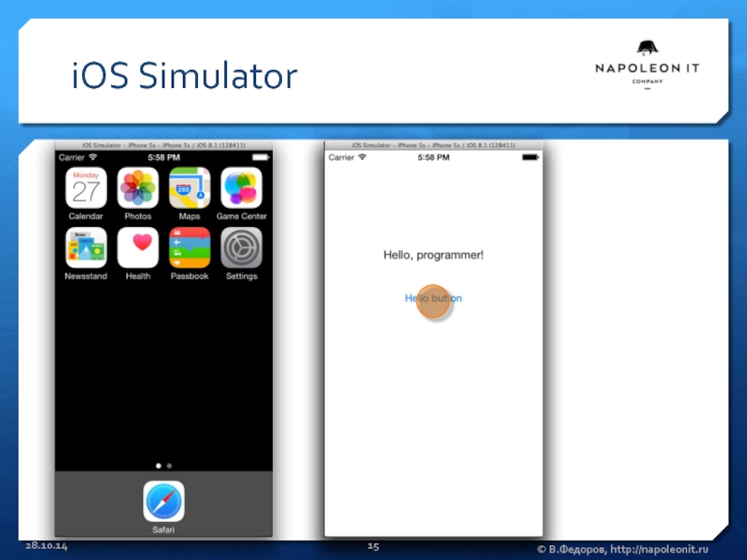Click the Passbook label text
Screen dimensions: 747x560
coord(190,276)
